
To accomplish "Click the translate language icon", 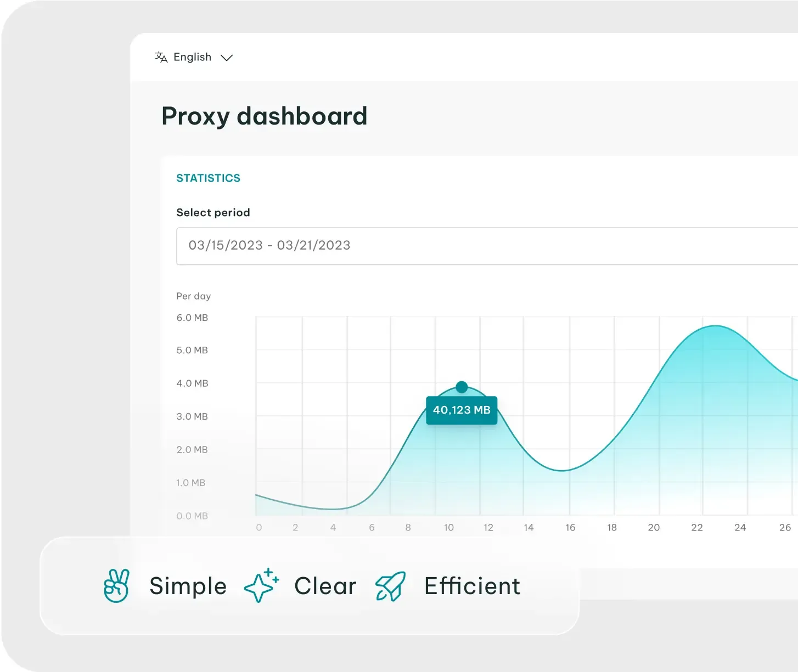I will (x=161, y=57).
